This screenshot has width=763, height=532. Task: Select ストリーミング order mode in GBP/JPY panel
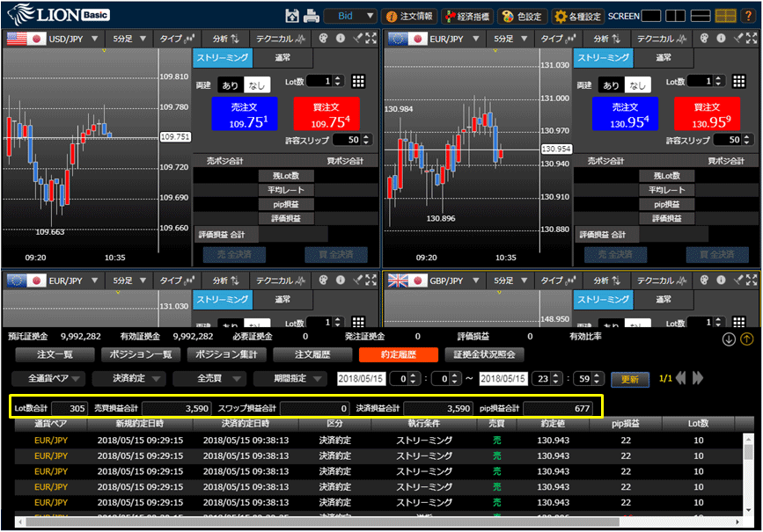604,300
